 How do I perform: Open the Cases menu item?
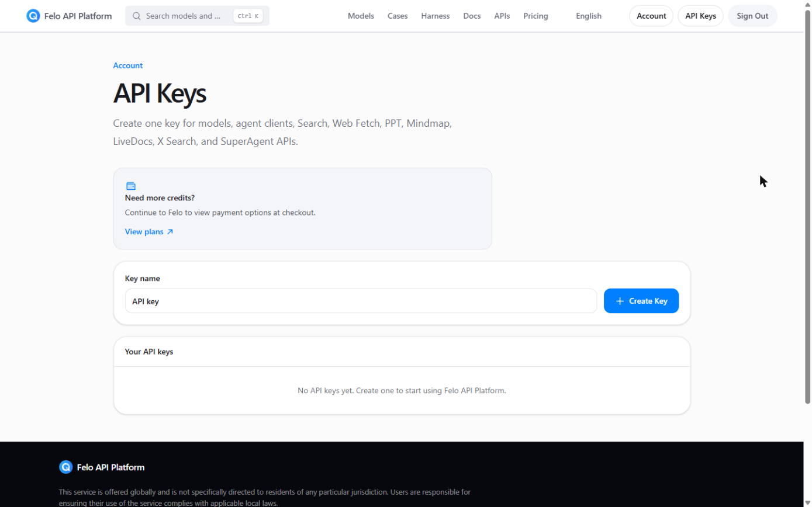[398, 16]
